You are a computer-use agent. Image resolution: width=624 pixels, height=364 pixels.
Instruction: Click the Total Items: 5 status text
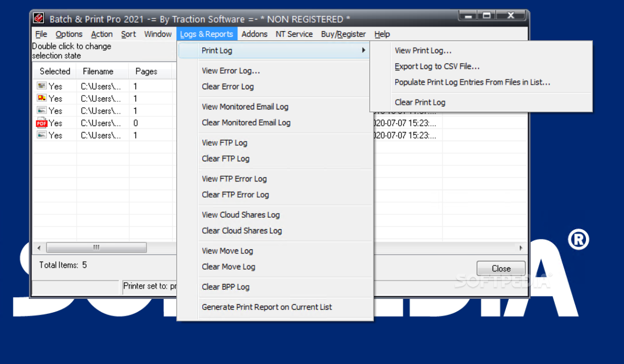tap(63, 265)
